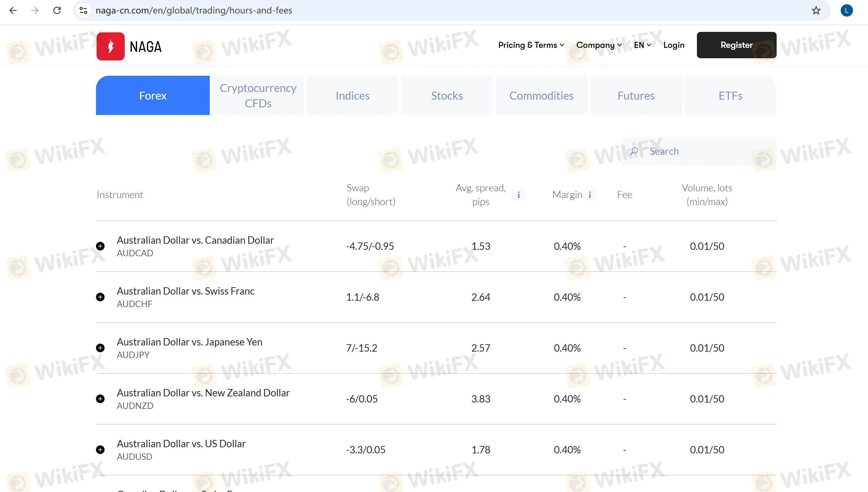Click the browser back arrow

coord(13,10)
